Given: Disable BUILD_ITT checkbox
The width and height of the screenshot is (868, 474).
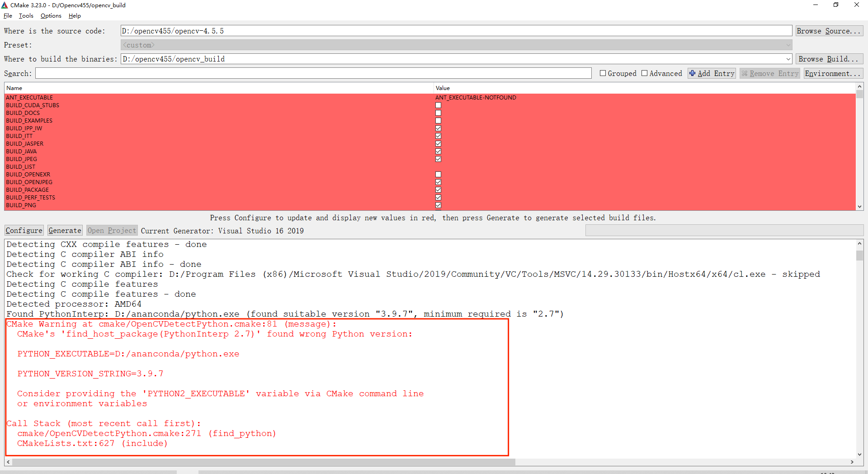Looking at the screenshot, I should click(438, 136).
